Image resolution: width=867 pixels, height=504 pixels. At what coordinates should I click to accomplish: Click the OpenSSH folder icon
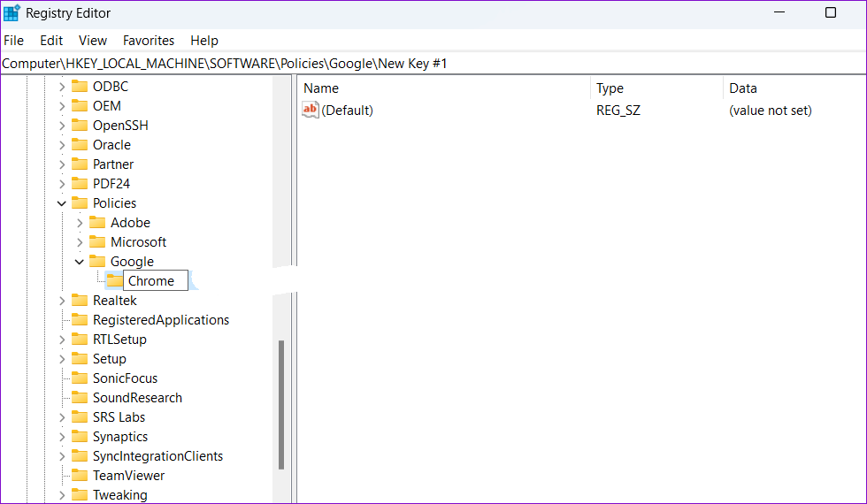80,125
